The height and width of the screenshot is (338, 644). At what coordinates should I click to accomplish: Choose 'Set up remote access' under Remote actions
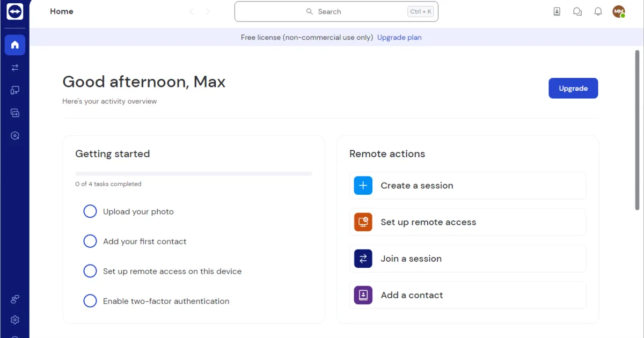pos(467,222)
